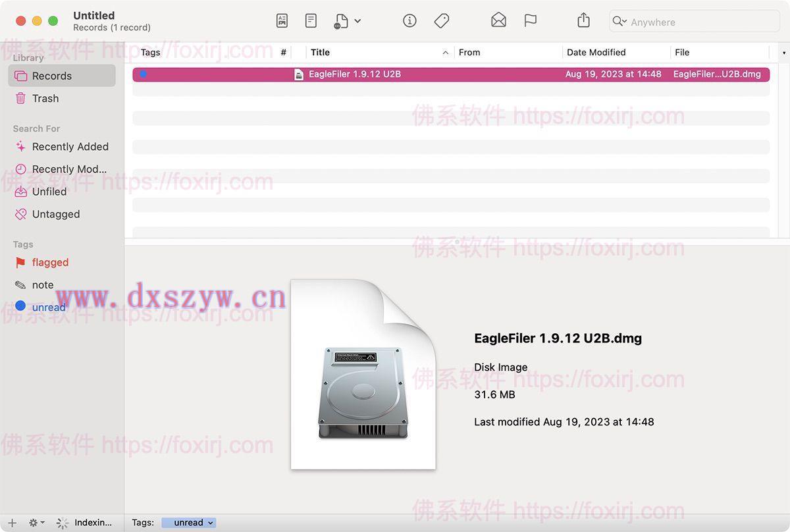
Task: Click the Recently Modified clock icon
Action: click(20, 169)
